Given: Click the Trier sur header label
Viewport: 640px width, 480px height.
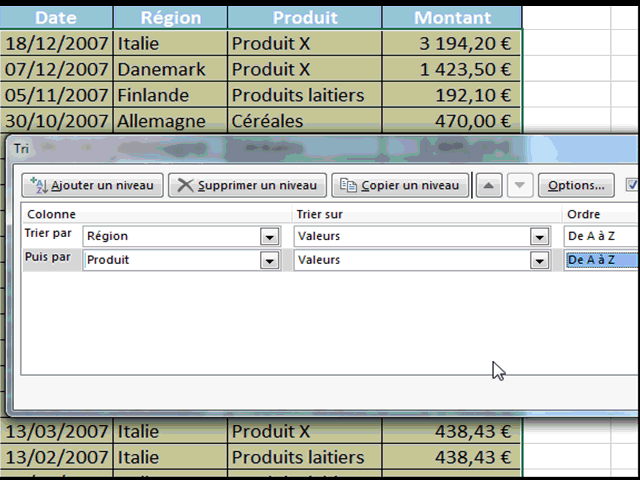Looking at the screenshot, I should pos(320,214).
